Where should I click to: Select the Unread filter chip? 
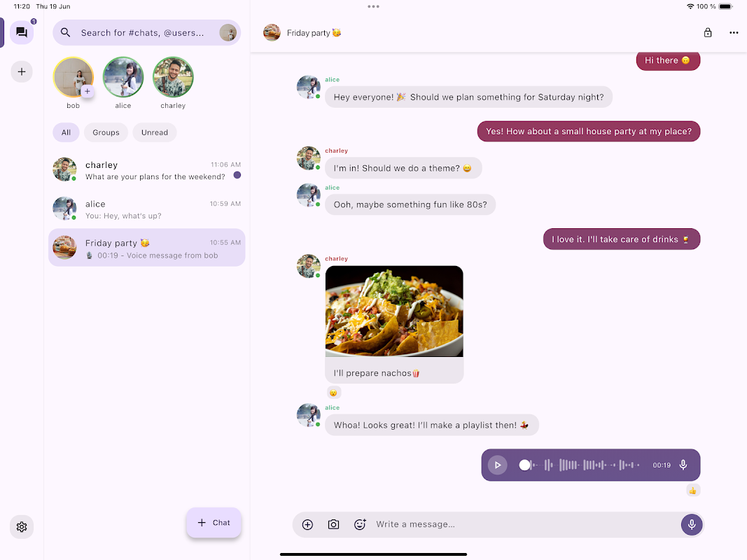154,132
